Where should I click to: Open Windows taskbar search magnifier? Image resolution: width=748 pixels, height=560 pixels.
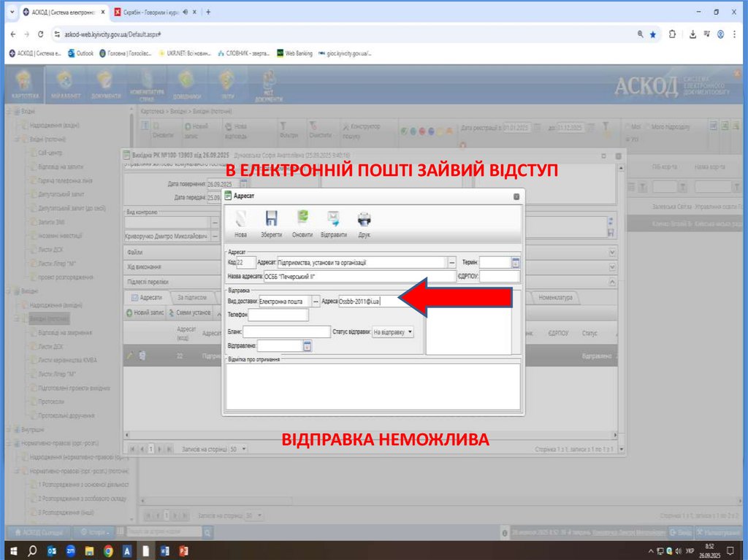32,551
